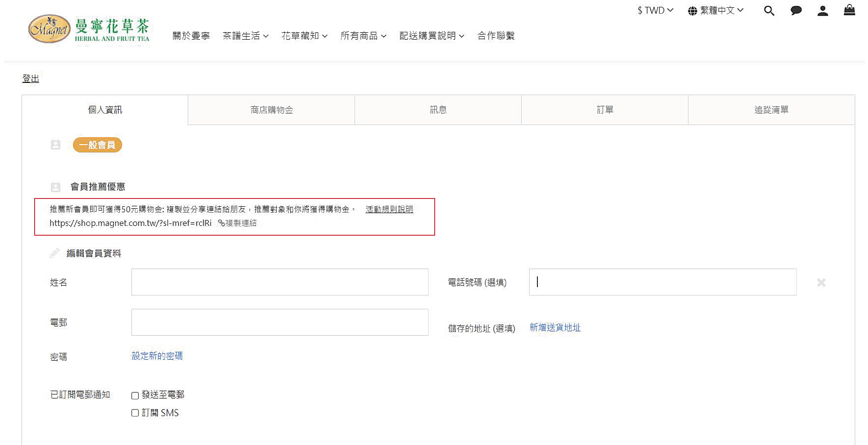Click into the 姓名 input field
This screenshot has height=445, width=868.
pos(280,282)
